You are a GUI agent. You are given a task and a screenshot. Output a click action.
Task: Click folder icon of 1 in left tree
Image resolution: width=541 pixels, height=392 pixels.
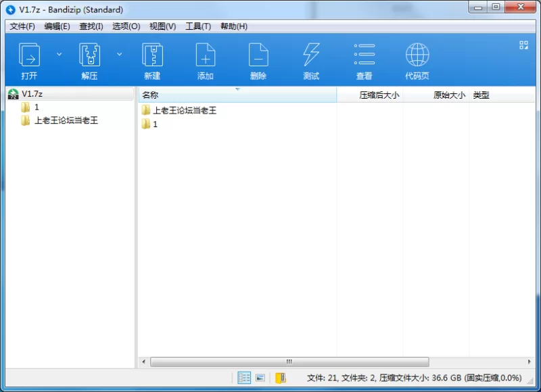point(25,107)
